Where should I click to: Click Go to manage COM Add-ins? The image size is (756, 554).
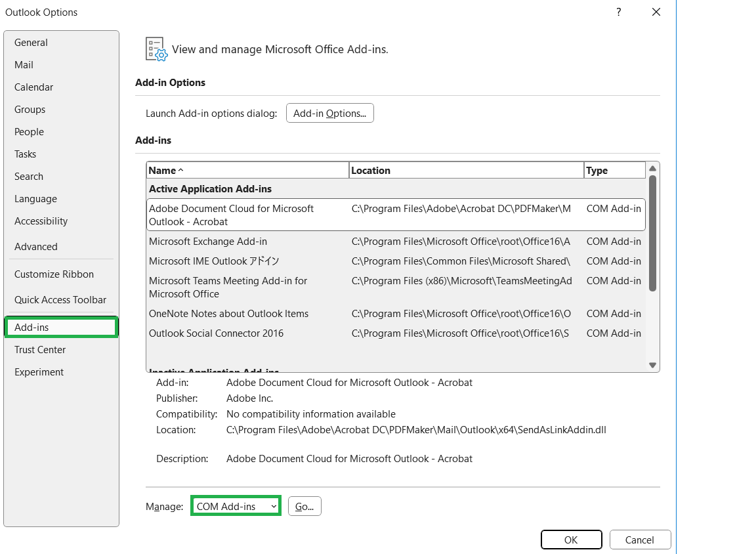tap(304, 505)
